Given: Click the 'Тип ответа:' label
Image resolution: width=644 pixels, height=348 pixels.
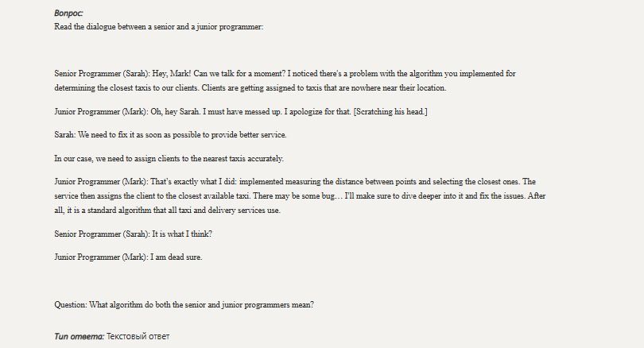Looking at the screenshot, I should tap(79, 337).
